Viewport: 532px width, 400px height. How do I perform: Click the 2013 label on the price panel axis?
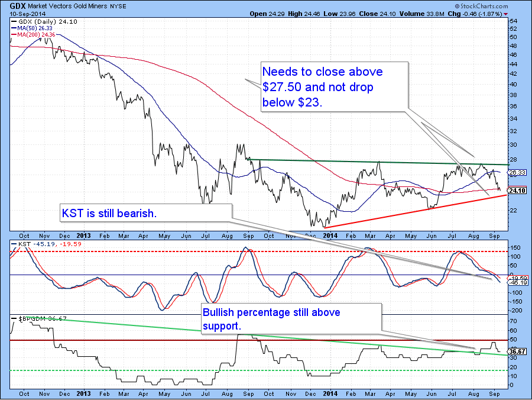tap(83, 236)
